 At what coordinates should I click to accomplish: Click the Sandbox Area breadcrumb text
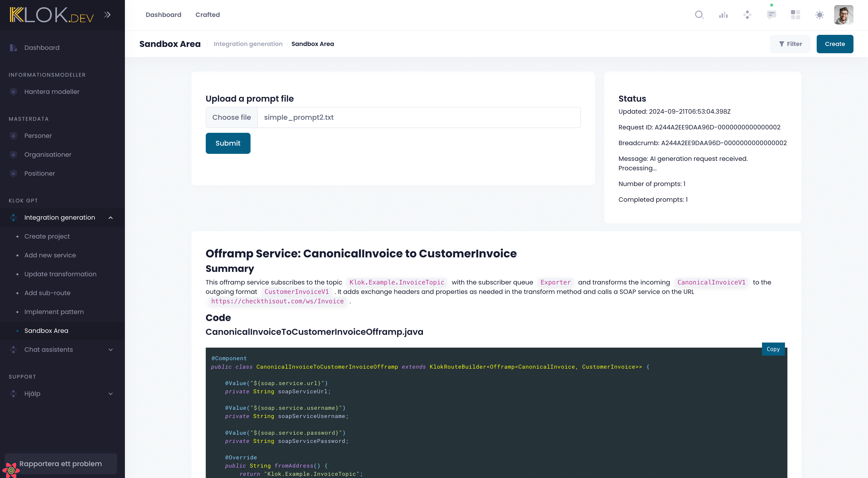pos(312,44)
